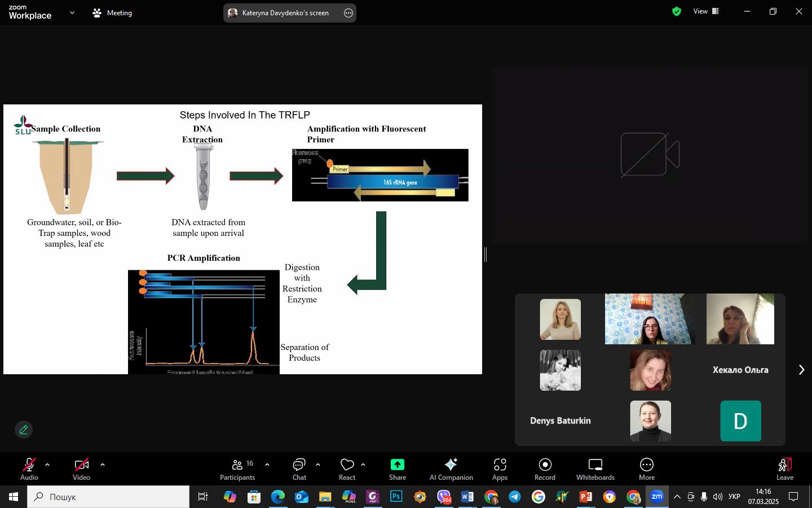Open volume control in system tray
This screenshot has width=812, height=508.
coord(717,497)
